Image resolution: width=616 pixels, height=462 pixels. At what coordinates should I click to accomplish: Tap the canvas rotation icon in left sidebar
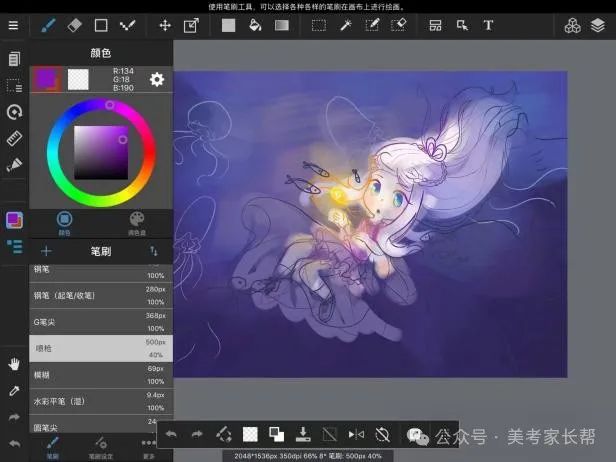click(x=14, y=112)
